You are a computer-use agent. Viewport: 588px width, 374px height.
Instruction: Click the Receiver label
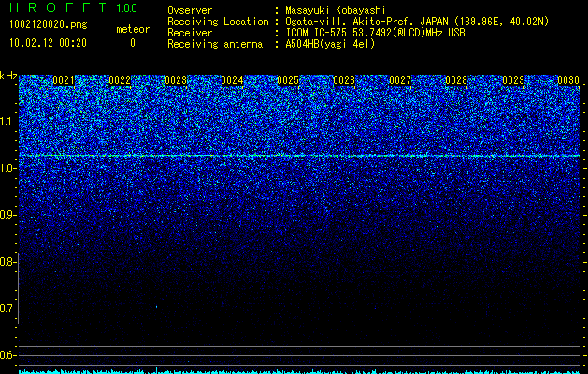(x=190, y=33)
